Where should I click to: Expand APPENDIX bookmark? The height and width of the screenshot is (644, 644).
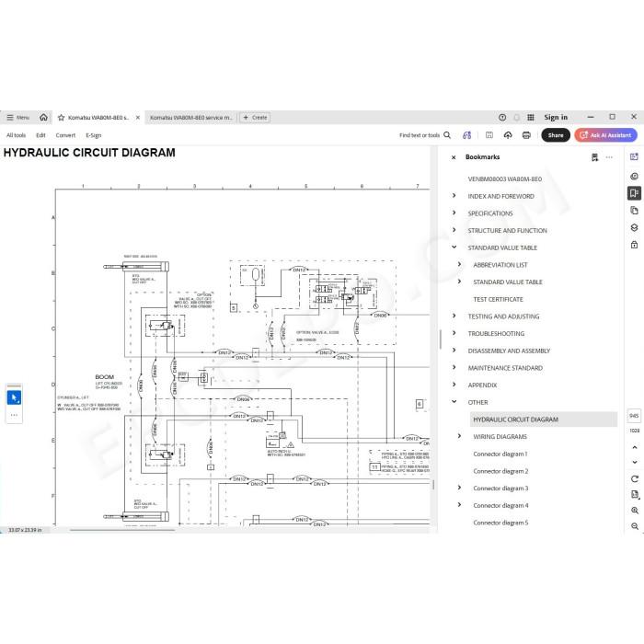(x=454, y=385)
